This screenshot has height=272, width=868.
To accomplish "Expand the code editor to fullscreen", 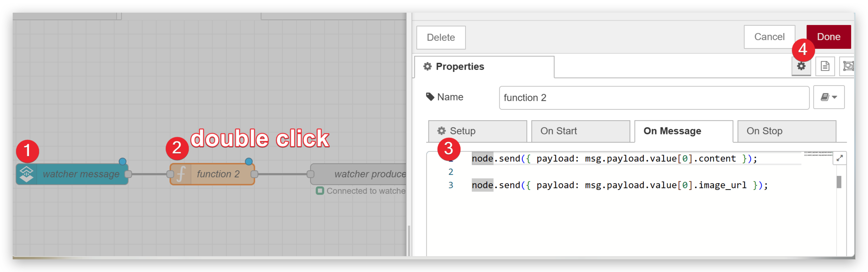I will tap(839, 158).
